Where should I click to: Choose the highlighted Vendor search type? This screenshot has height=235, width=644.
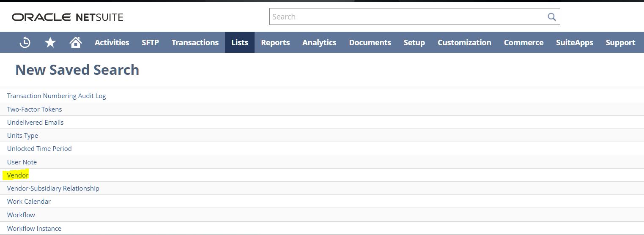18,175
